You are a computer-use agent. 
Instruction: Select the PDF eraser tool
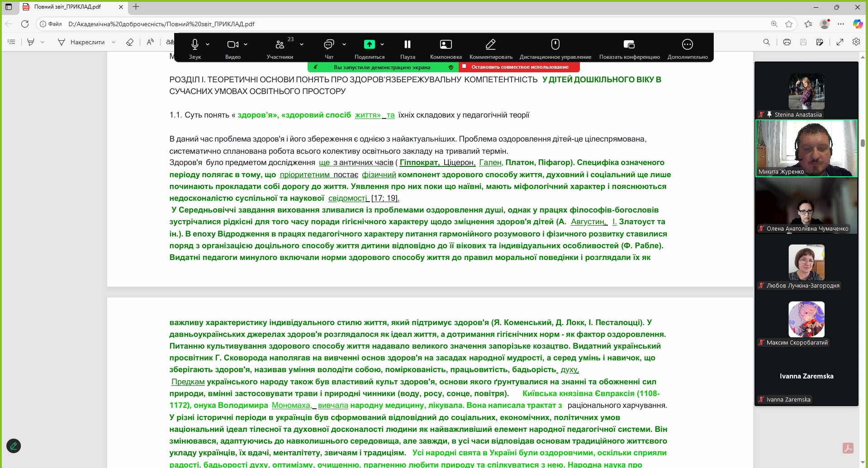pos(130,42)
